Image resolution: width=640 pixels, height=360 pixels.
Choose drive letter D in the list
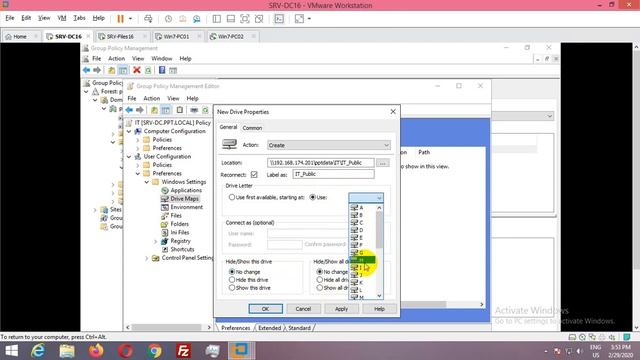pyautogui.click(x=362, y=230)
